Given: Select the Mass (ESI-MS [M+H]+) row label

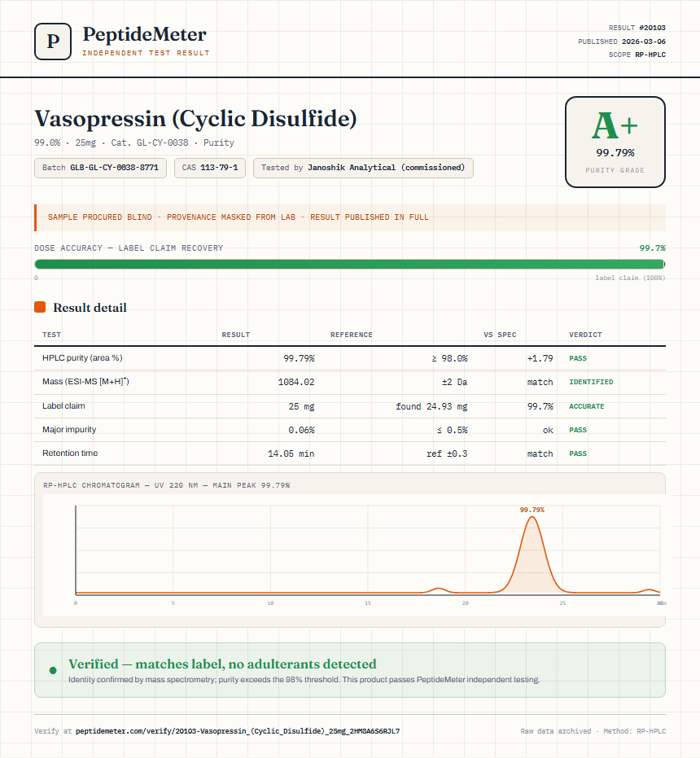Looking at the screenshot, I should pos(85,381).
